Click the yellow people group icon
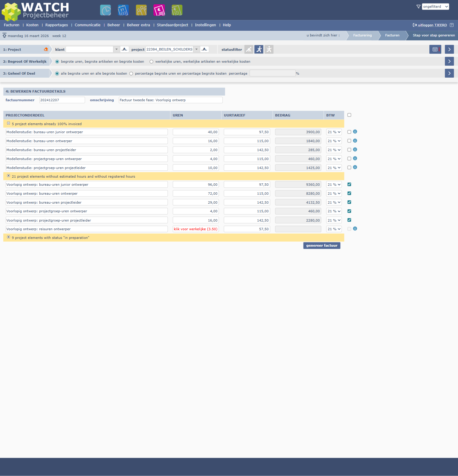The image size is (458, 476). coord(141,10)
